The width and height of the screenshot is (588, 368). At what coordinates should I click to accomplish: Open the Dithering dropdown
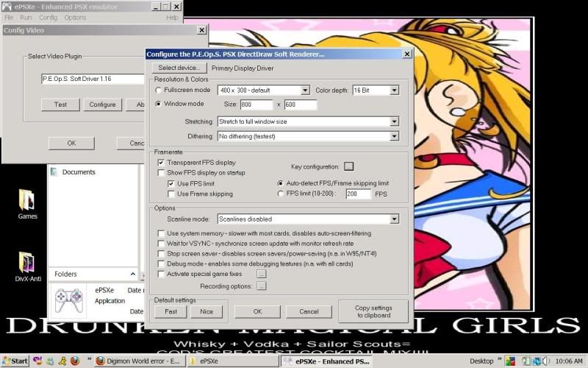click(394, 136)
